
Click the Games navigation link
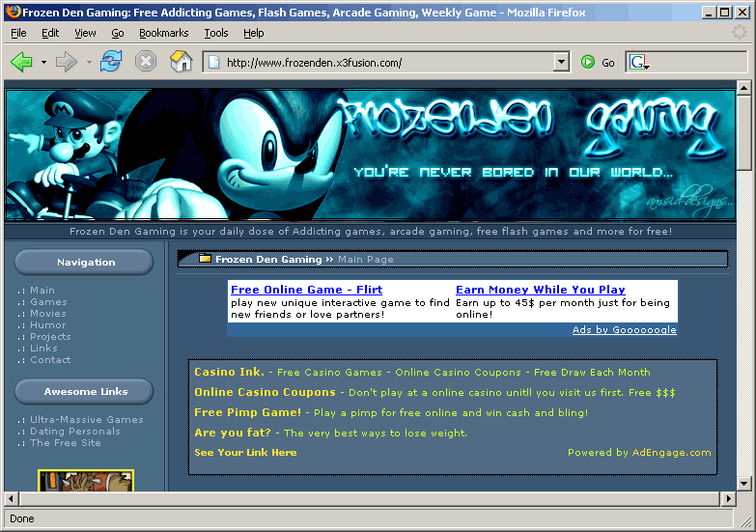point(48,302)
